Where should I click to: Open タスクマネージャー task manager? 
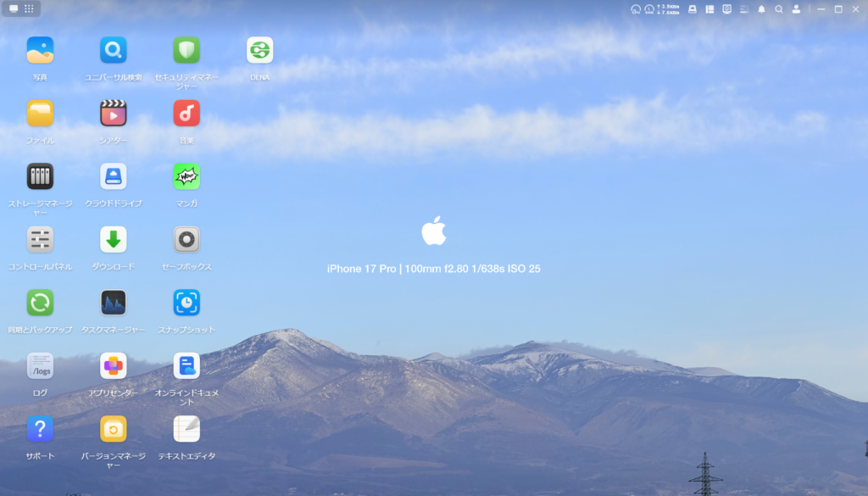click(x=114, y=303)
